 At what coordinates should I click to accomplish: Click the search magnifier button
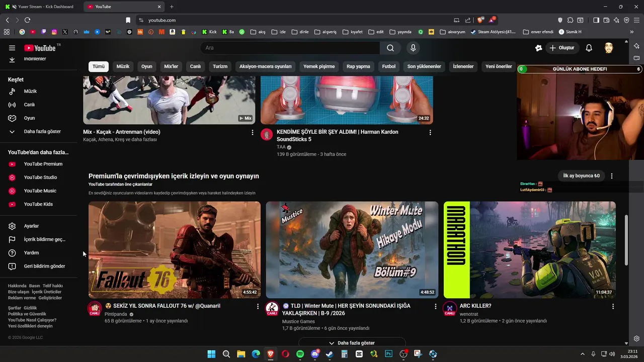point(390,48)
